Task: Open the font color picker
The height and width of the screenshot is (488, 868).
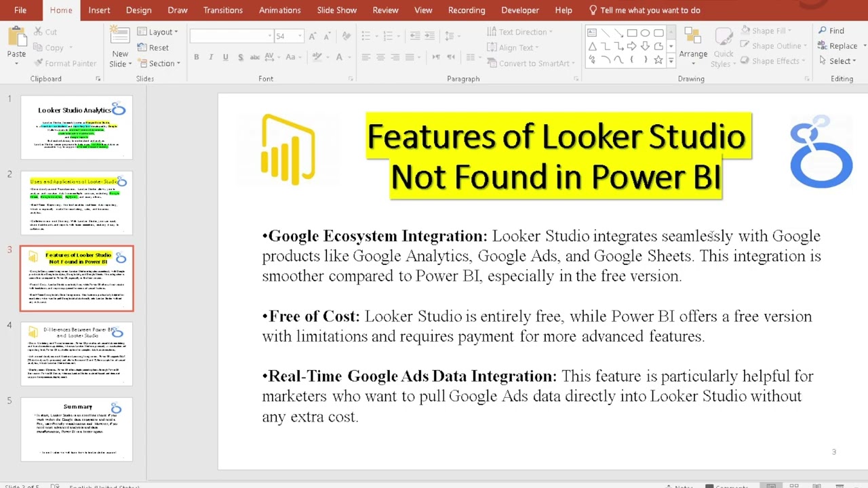Action: [342, 58]
